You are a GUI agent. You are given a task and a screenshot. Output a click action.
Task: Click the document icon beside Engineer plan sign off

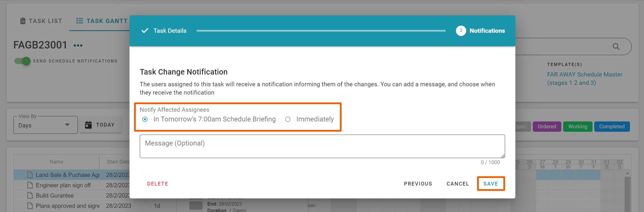tap(30, 185)
